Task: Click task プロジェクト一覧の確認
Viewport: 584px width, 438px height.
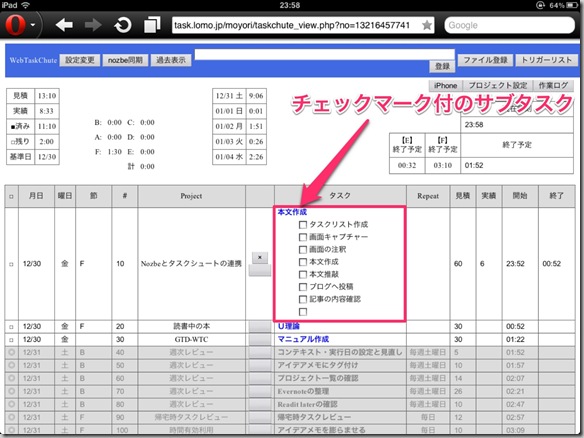Action: point(318,378)
